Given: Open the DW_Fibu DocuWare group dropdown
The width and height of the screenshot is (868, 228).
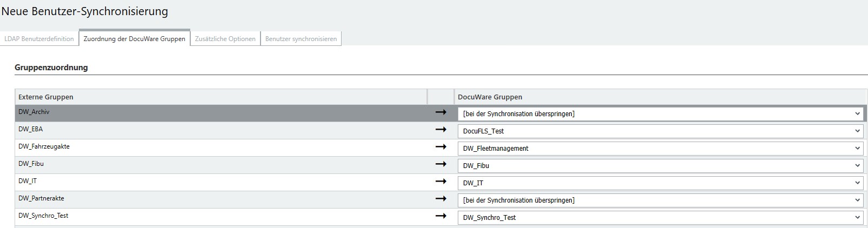Looking at the screenshot, I should pos(660,166).
